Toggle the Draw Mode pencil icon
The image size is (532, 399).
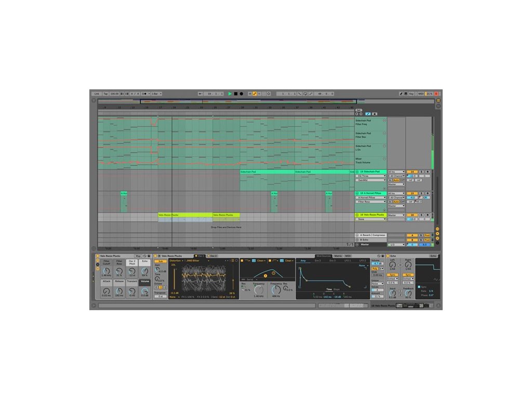point(401,94)
